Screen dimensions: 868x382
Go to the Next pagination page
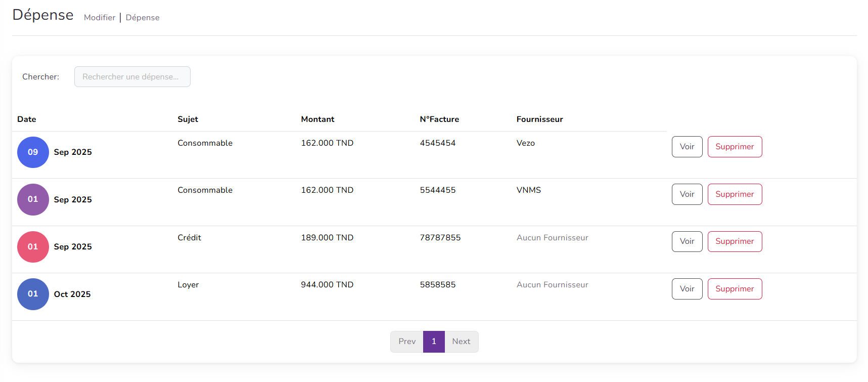461,342
